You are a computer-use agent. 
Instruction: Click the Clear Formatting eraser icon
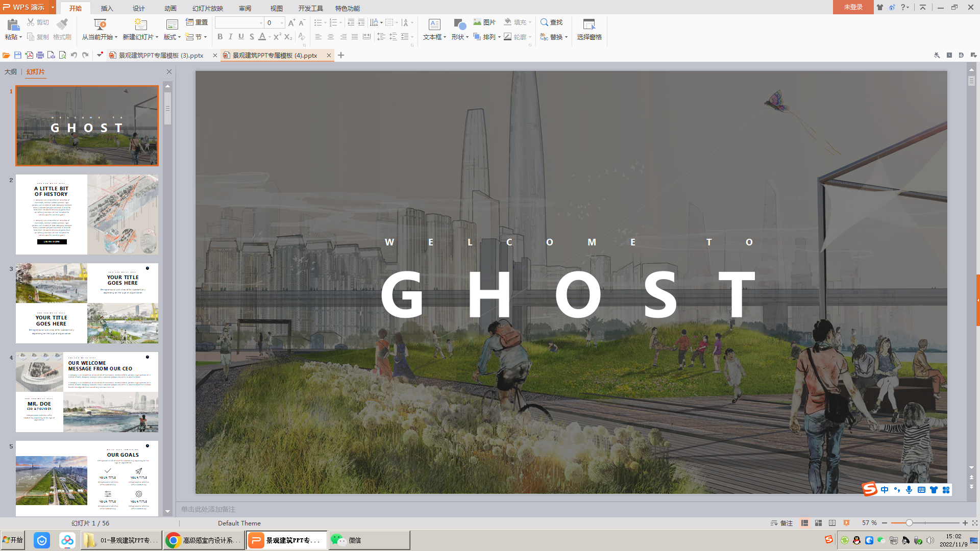coord(302,37)
